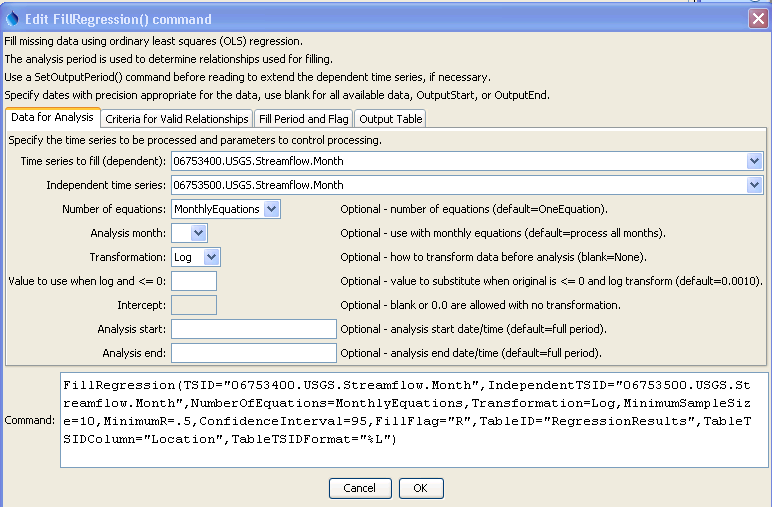This screenshot has width=772, height=507.
Task: Focus the Analysis start date field
Action: [254, 329]
